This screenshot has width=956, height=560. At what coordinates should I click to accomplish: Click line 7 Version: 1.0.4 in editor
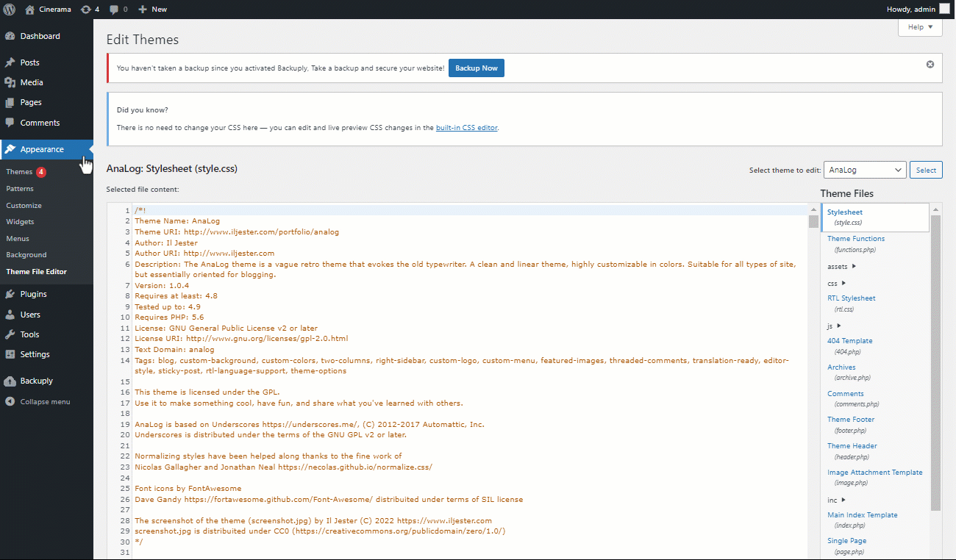point(162,285)
